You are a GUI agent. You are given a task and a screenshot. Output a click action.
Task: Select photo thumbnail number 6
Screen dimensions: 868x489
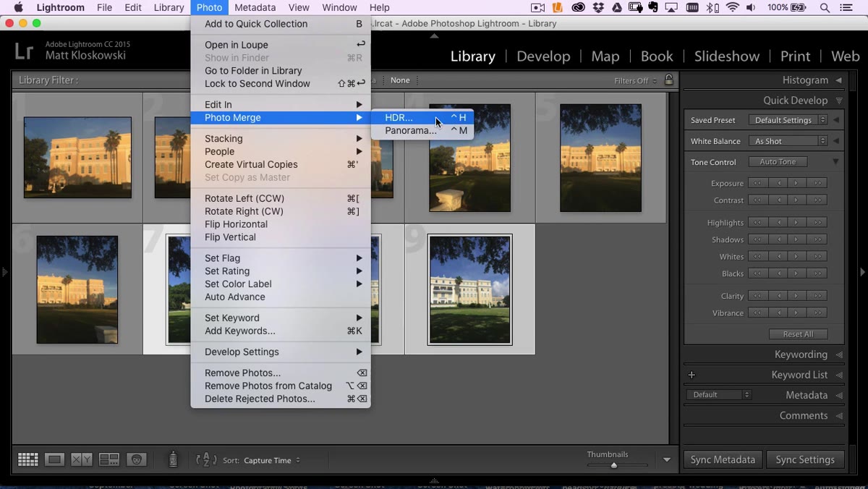pyautogui.click(x=77, y=289)
